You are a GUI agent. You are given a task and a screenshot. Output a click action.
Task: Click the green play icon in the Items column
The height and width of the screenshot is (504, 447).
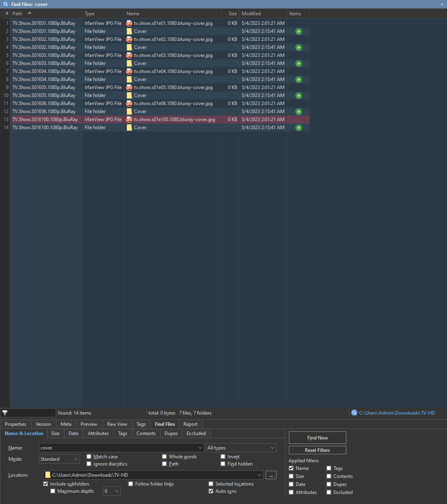[x=298, y=31]
